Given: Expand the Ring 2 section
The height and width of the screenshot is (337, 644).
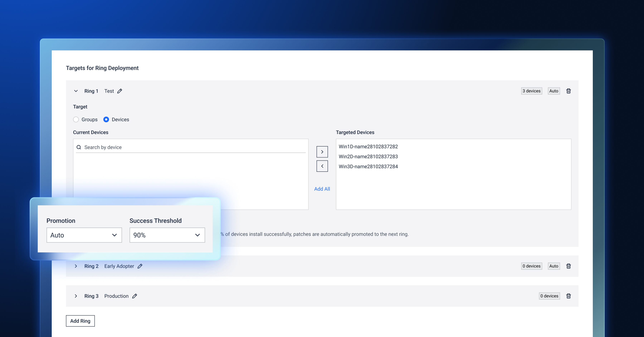Looking at the screenshot, I should click(x=76, y=266).
